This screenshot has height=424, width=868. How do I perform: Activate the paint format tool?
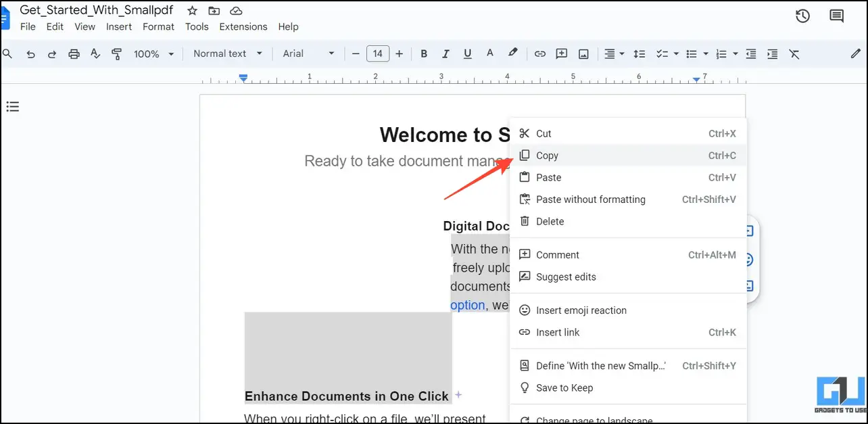116,54
